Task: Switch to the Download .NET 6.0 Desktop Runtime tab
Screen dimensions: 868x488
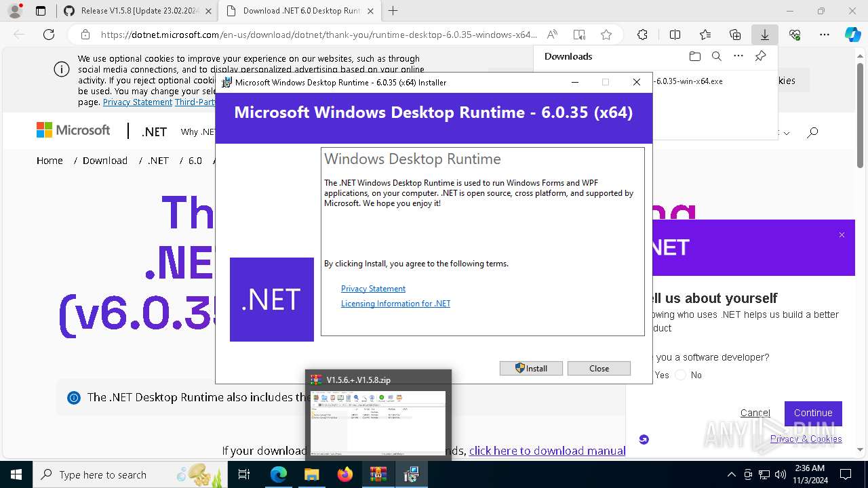Action: pyautogui.click(x=299, y=11)
